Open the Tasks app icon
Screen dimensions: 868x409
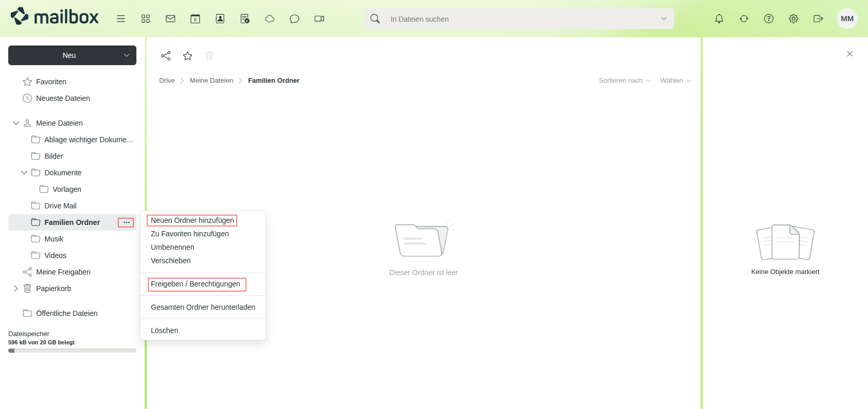(245, 19)
